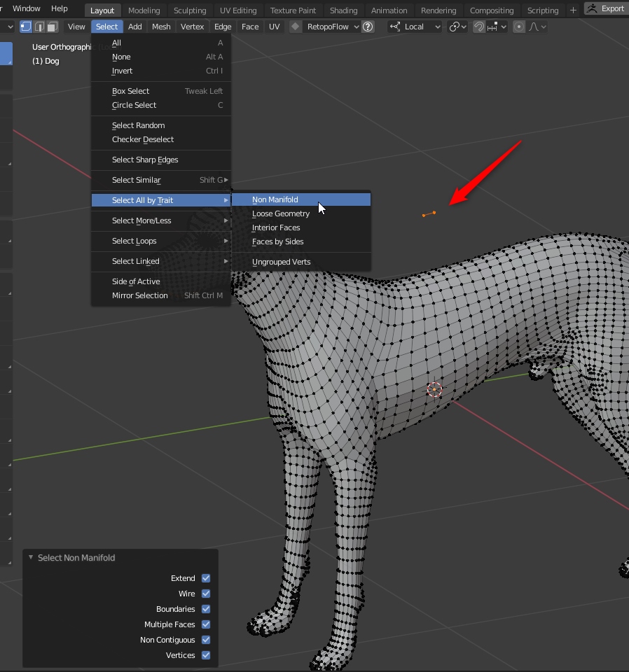Choose Checker Deselect menu entry
Image resolution: width=629 pixels, height=672 pixels.
tap(161, 140)
